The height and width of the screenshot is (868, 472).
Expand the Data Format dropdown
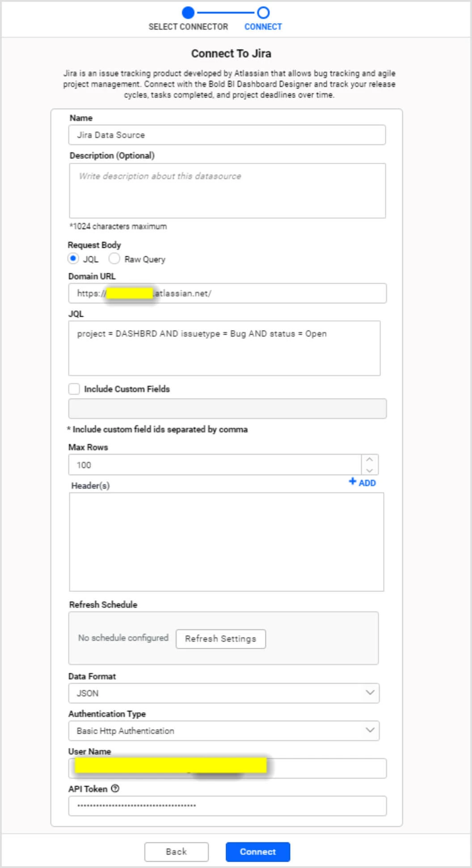pos(223,693)
